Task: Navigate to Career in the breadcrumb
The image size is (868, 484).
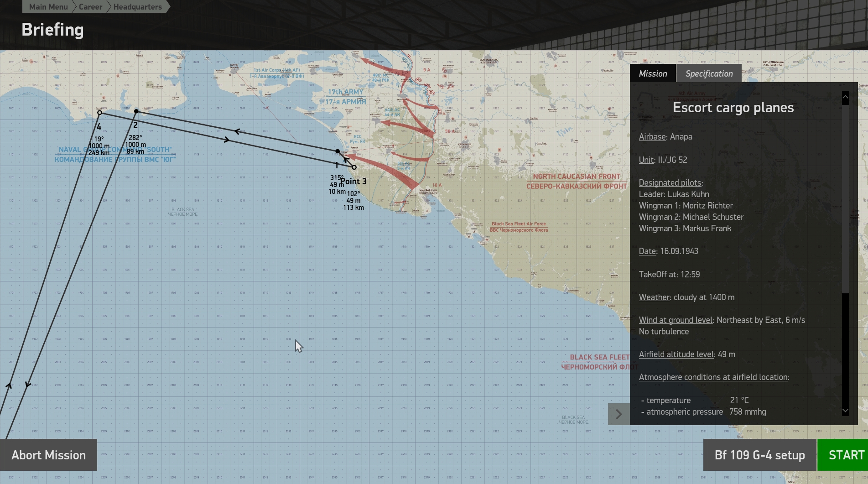Action: pyautogui.click(x=90, y=7)
